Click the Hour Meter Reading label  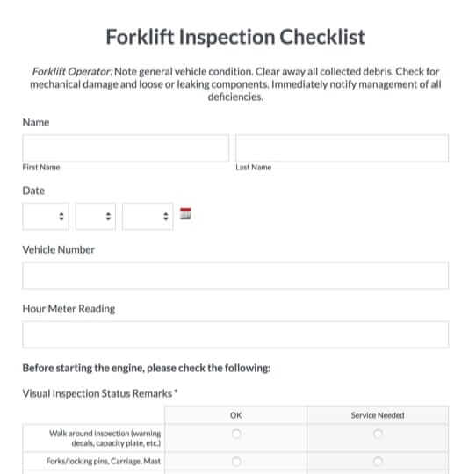coord(69,309)
